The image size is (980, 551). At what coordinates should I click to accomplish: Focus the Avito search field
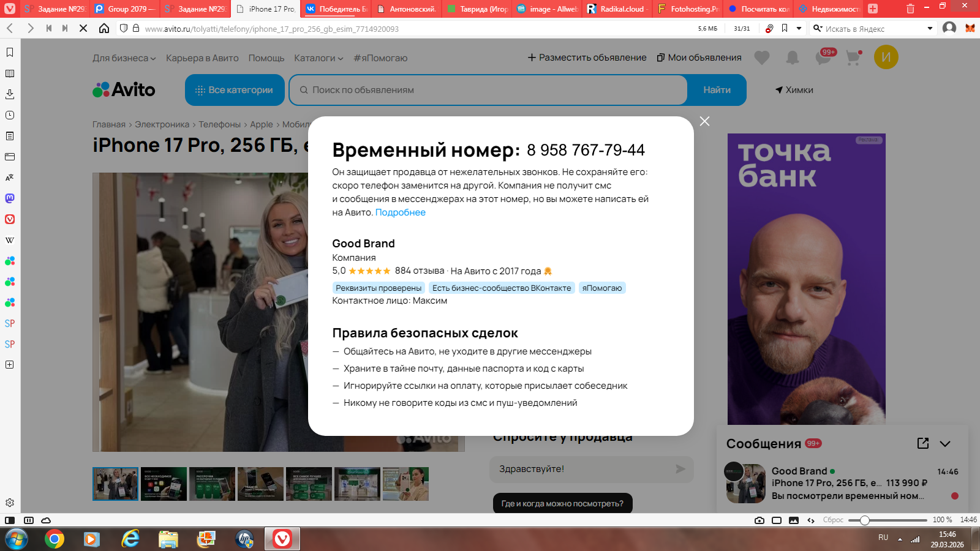489,90
